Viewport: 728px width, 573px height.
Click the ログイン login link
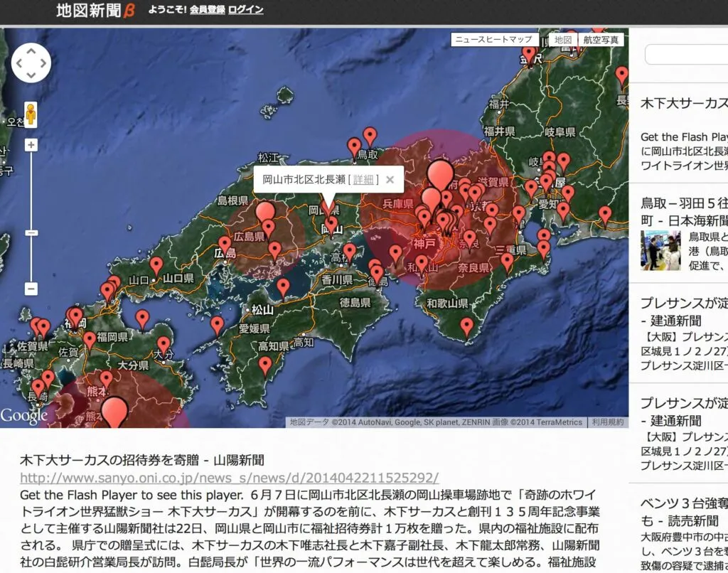coord(246,10)
